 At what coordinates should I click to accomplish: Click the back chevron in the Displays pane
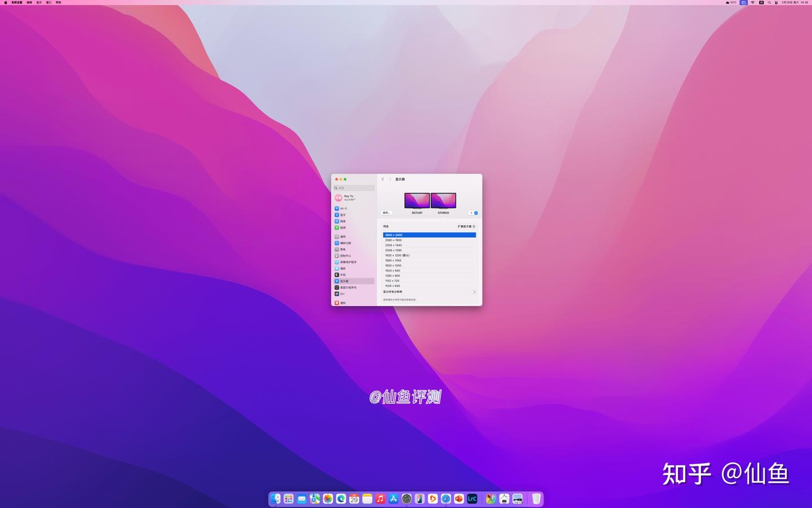(383, 179)
